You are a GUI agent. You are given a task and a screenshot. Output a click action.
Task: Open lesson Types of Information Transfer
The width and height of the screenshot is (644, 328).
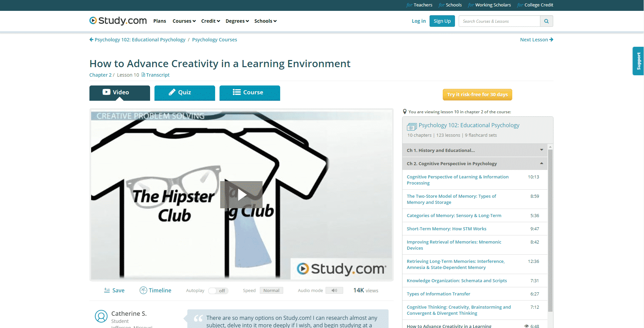point(438,294)
